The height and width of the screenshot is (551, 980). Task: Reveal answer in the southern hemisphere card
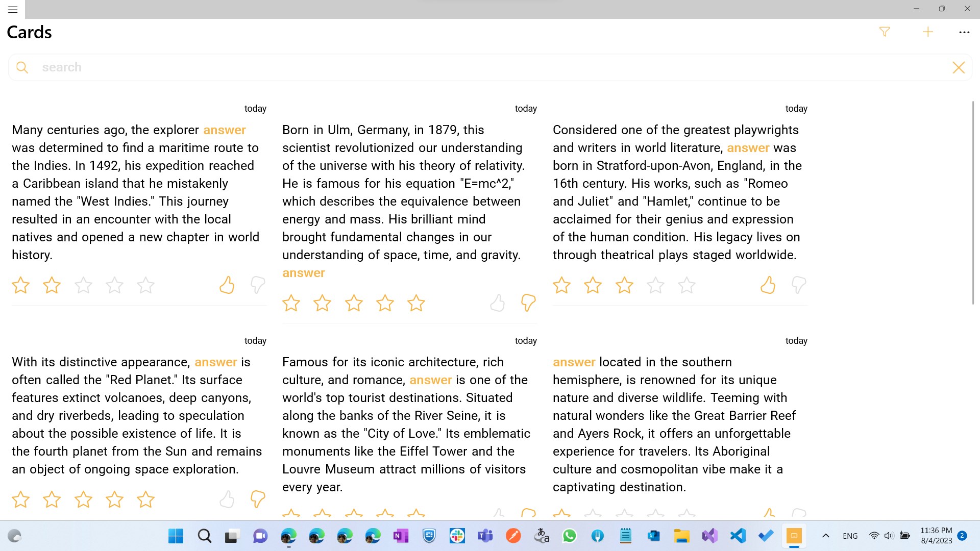click(x=574, y=362)
